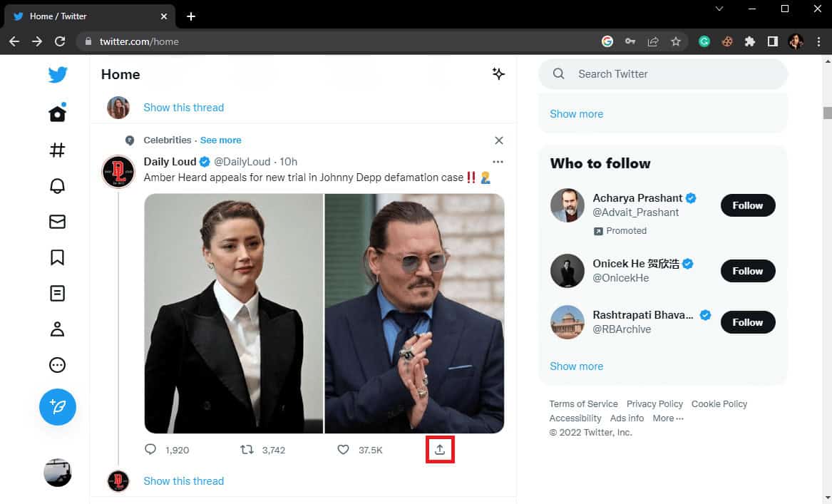Open Messages envelope icon

click(57, 222)
